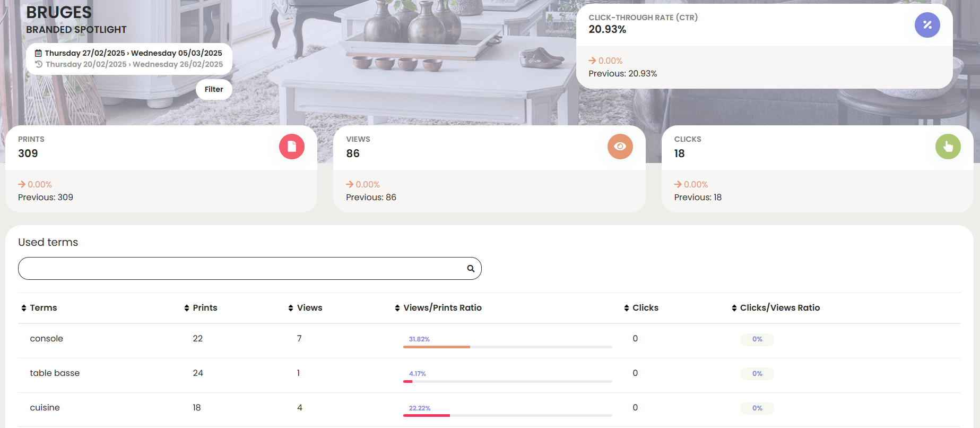
Task: Sort by Views/Prints Ratio column
Action: 438,308
